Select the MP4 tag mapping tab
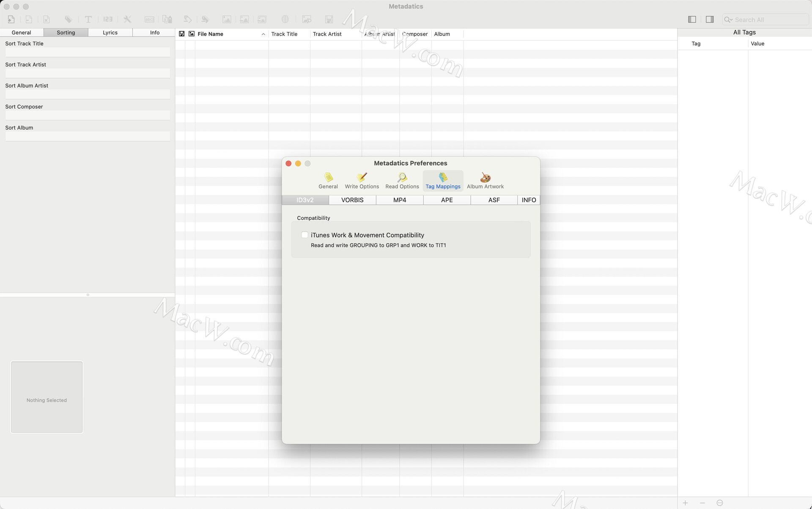 (x=400, y=200)
